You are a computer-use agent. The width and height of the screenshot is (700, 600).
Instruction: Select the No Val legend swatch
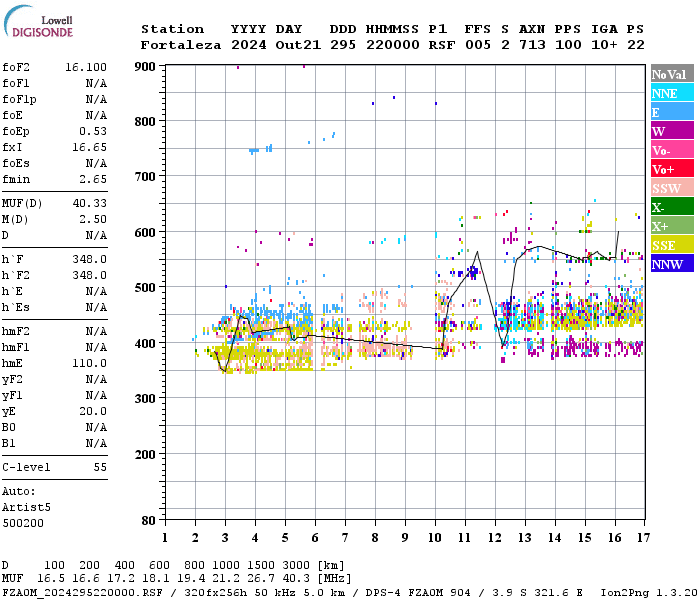pyautogui.click(x=672, y=74)
